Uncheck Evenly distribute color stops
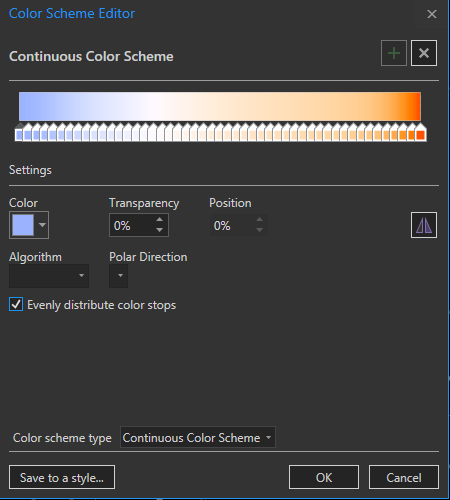The width and height of the screenshot is (450, 500). 16,304
